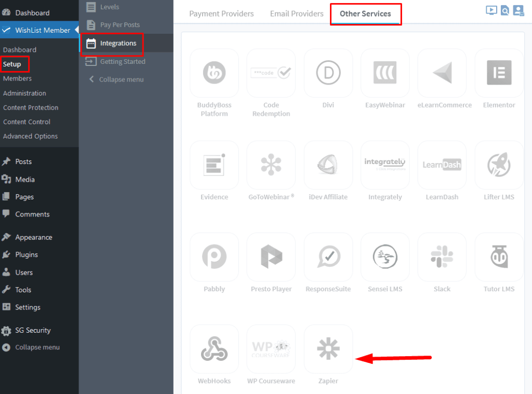Open the video tutorial icon

(x=491, y=10)
